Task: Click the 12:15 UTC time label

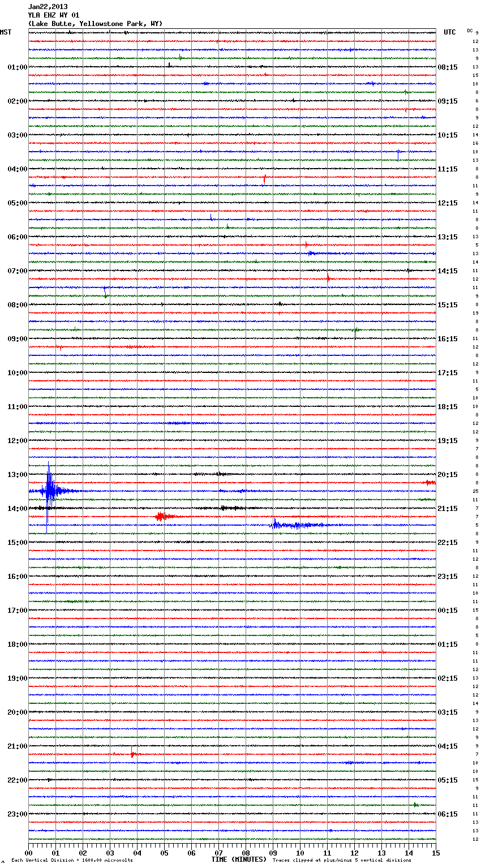Action: point(448,203)
